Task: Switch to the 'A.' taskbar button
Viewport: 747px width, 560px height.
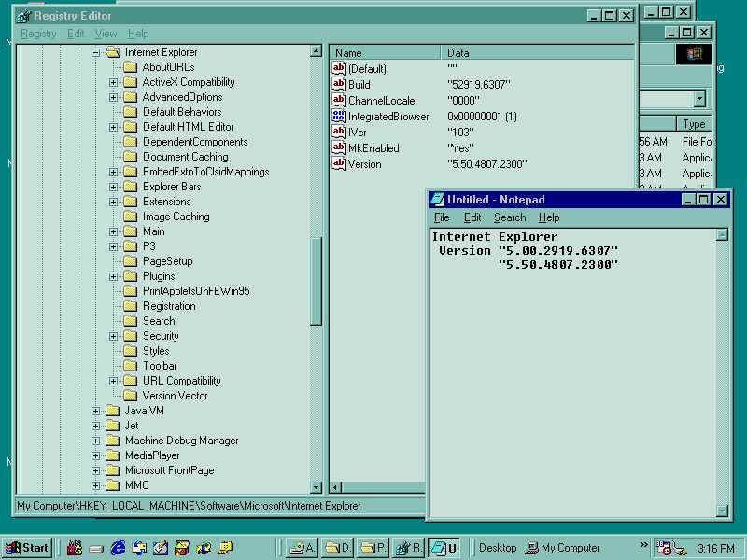Action: pyautogui.click(x=302, y=548)
